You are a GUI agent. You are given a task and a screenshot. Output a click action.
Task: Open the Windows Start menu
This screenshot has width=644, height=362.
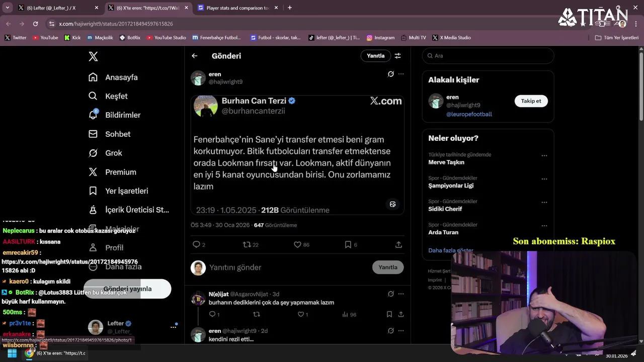click(12, 353)
